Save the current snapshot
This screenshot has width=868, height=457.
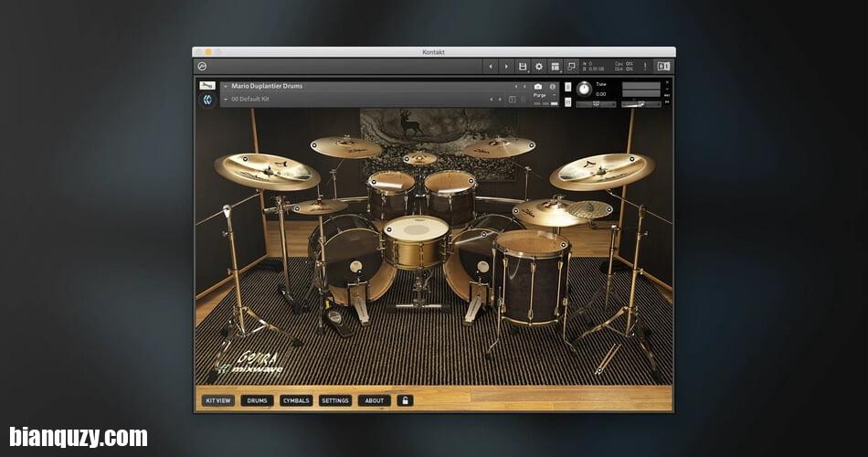click(512, 100)
